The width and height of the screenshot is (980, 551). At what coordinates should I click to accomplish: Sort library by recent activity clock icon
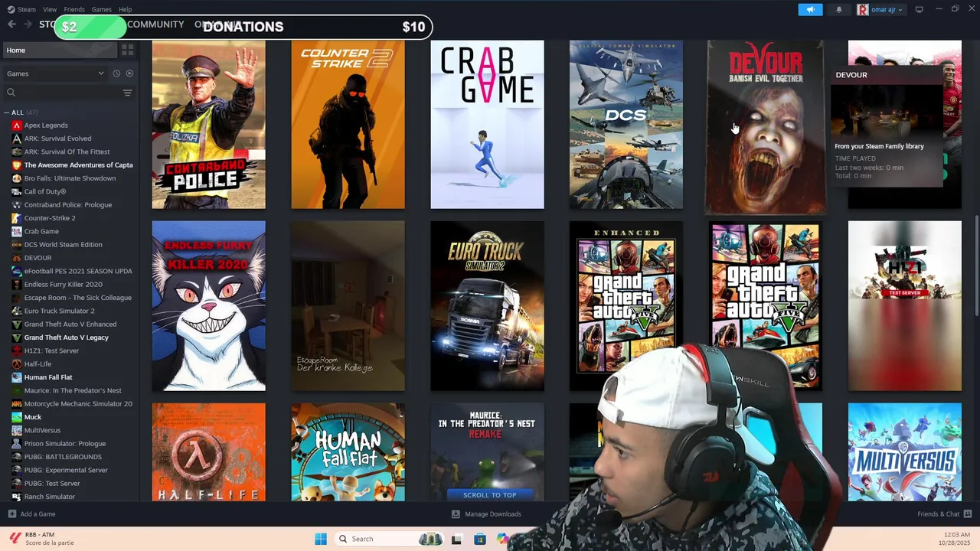[x=116, y=73]
